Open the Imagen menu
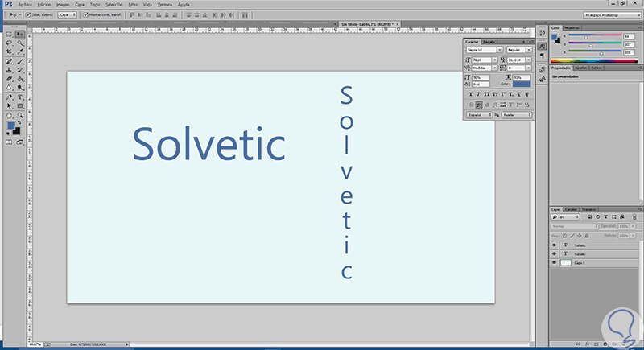 (63, 5)
